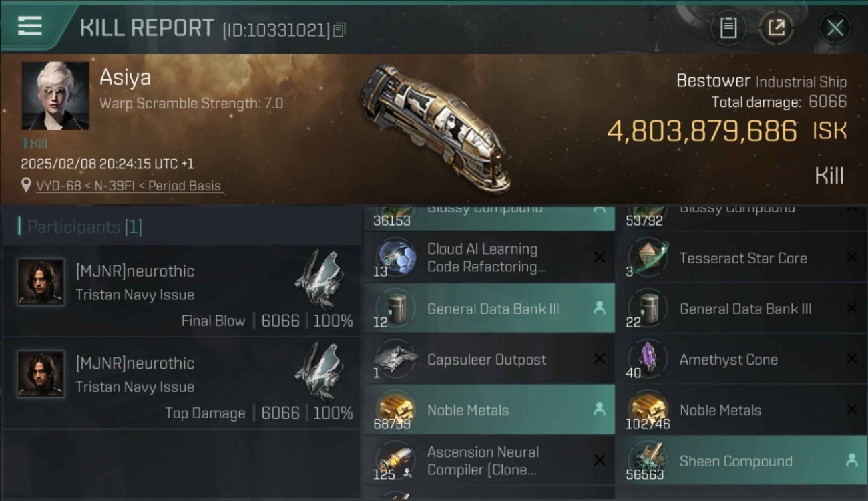Select General Data Bank III with quantity 22
This screenshot has height=501, width=868.
[742, 309]
